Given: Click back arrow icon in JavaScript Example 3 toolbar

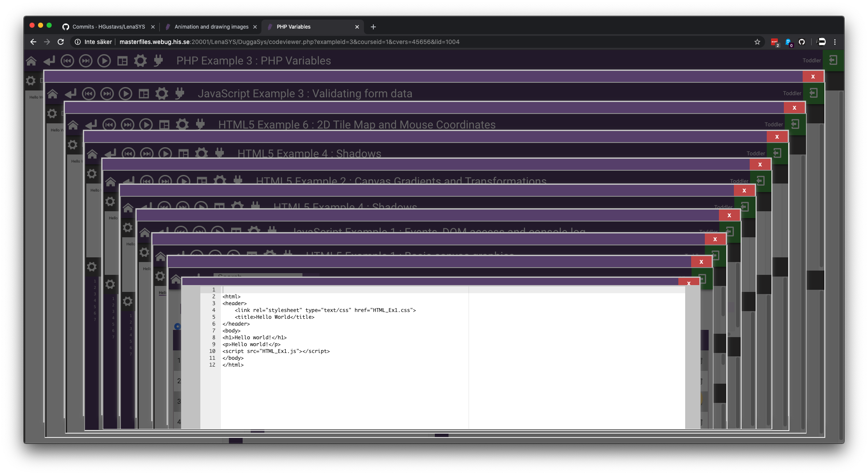Looking at the screenshot, I should 70,94.
